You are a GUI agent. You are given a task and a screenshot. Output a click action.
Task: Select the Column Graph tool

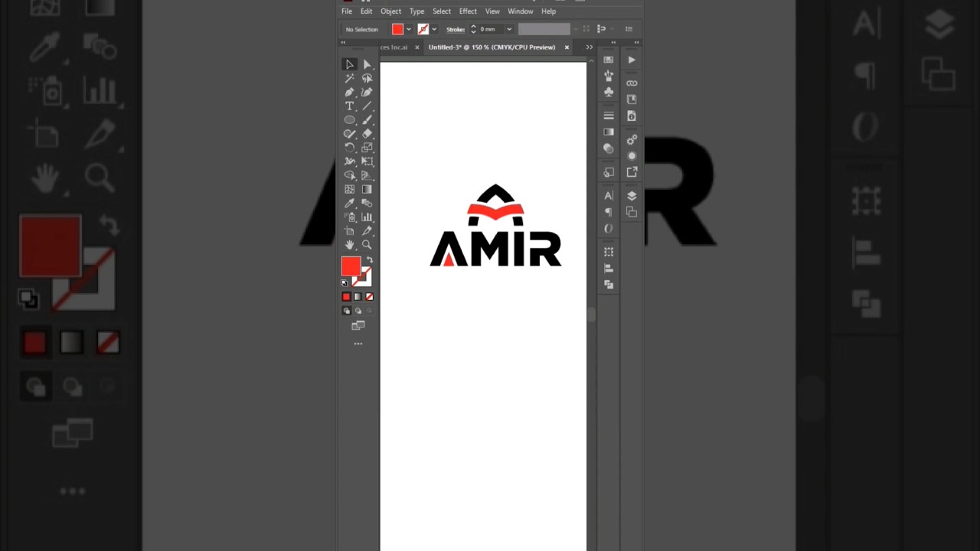(x=367, y=217)
